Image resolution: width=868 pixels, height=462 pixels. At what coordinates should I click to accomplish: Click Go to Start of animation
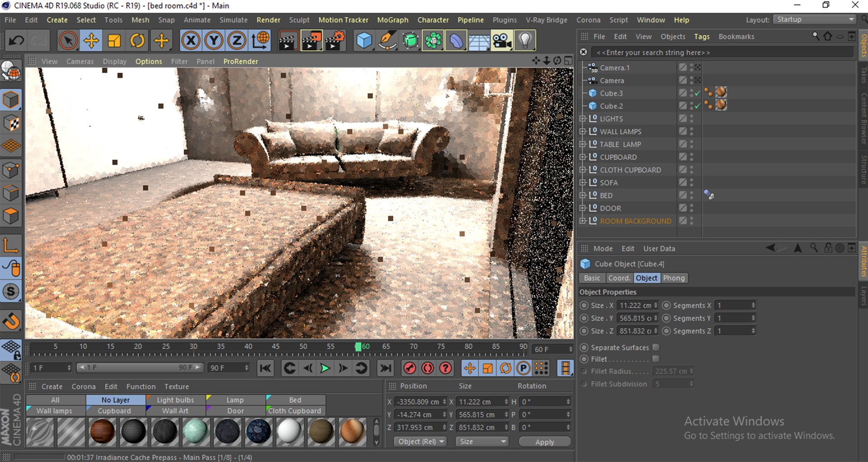click(265, 368)
